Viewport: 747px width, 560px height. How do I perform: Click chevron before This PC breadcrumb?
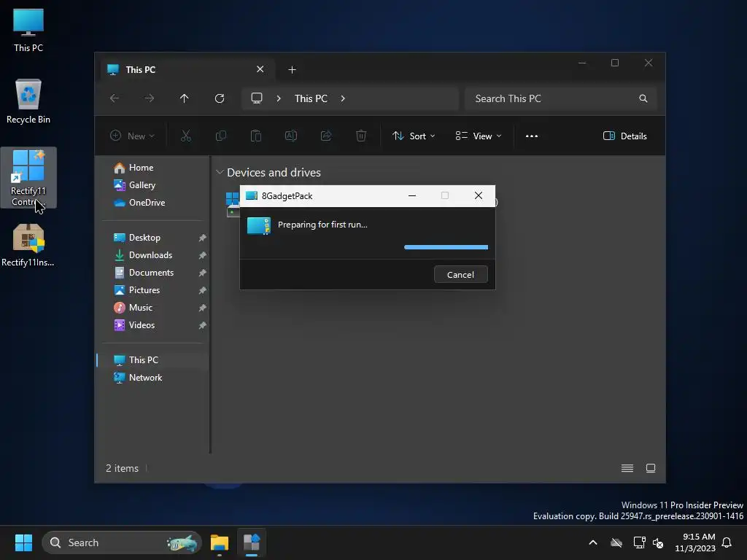coord(279,98)
